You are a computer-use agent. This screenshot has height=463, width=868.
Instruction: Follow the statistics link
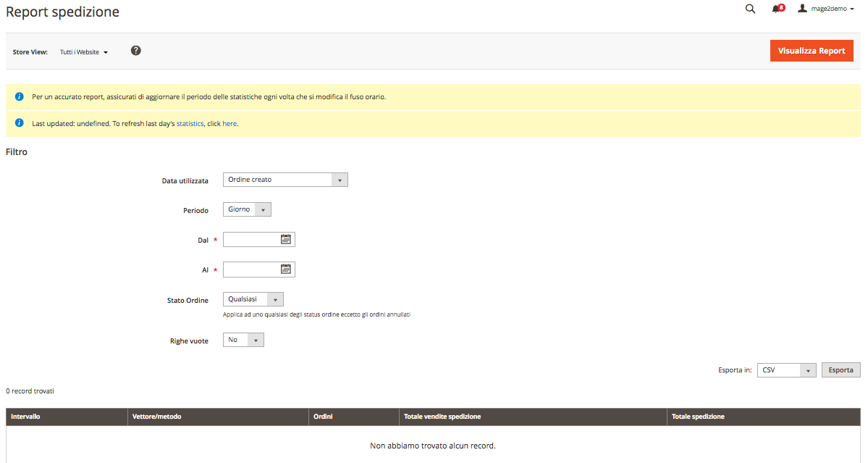click(x=190, y=123)
